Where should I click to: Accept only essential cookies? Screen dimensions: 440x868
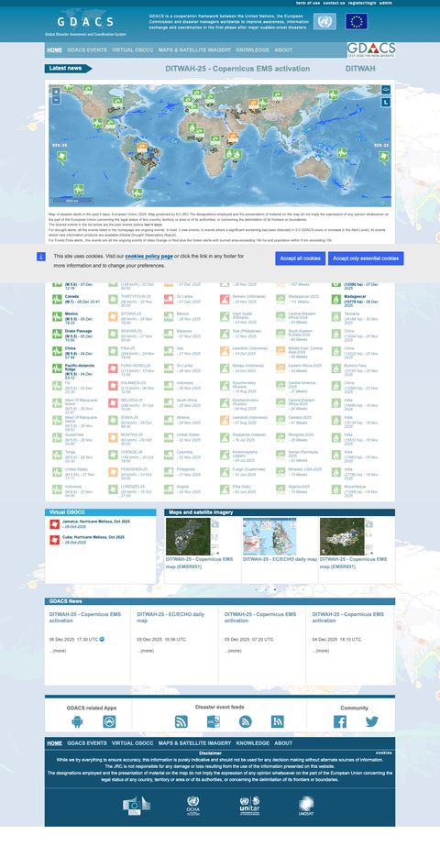click(x=366, y=258)
